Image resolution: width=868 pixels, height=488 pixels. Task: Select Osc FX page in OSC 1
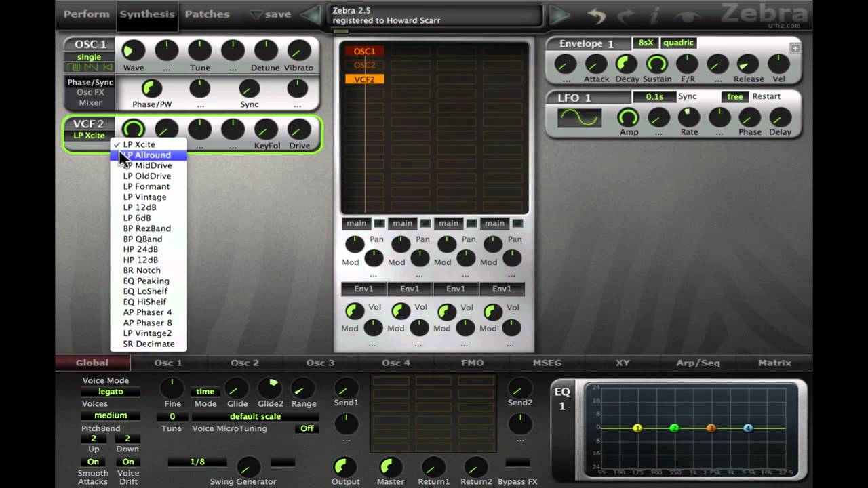[90, 92]
